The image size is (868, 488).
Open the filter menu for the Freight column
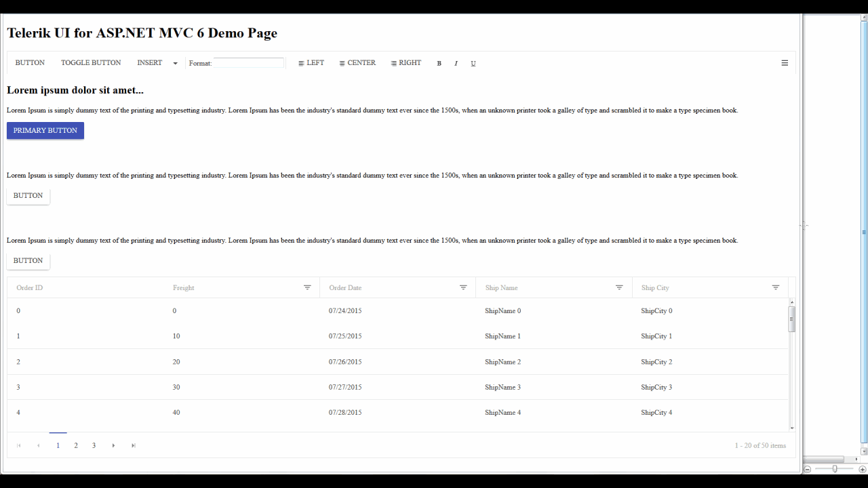click(x=307, y=287)
